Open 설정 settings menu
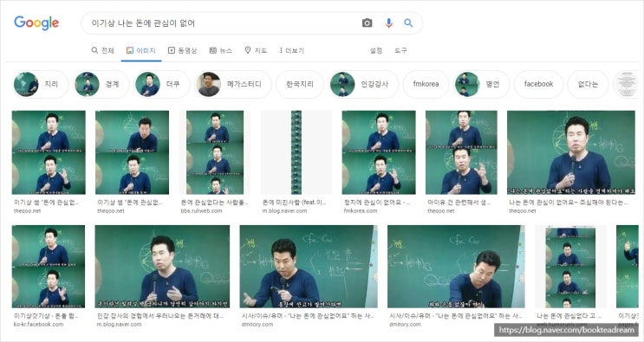This screenshot has height=342, width=644. [376, 50]
